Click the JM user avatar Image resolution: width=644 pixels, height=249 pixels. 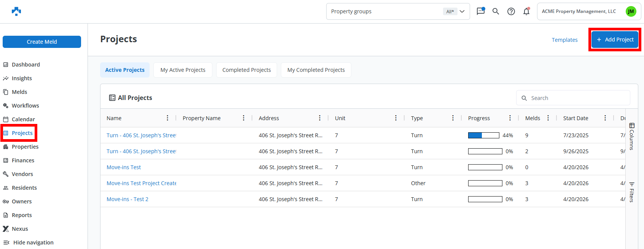pyautogui.click(x=631, y=11)
